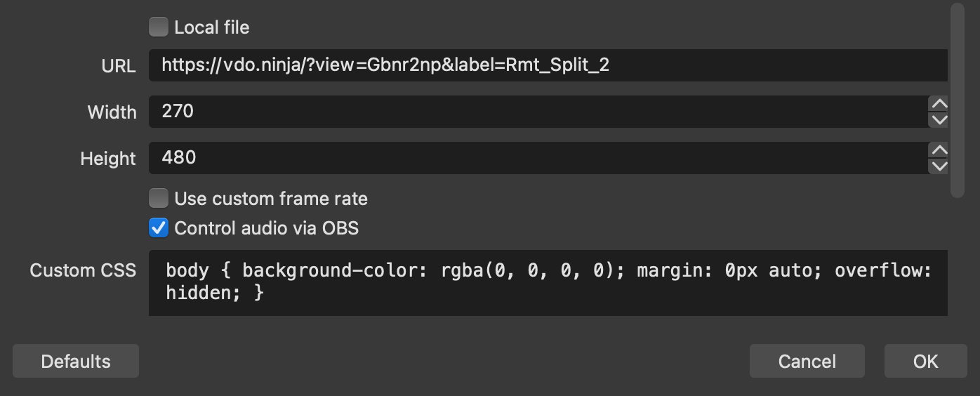This screenshot has width=980, height=396.
Task: Confirm settings with the OK button
Action: click(926, 361)
